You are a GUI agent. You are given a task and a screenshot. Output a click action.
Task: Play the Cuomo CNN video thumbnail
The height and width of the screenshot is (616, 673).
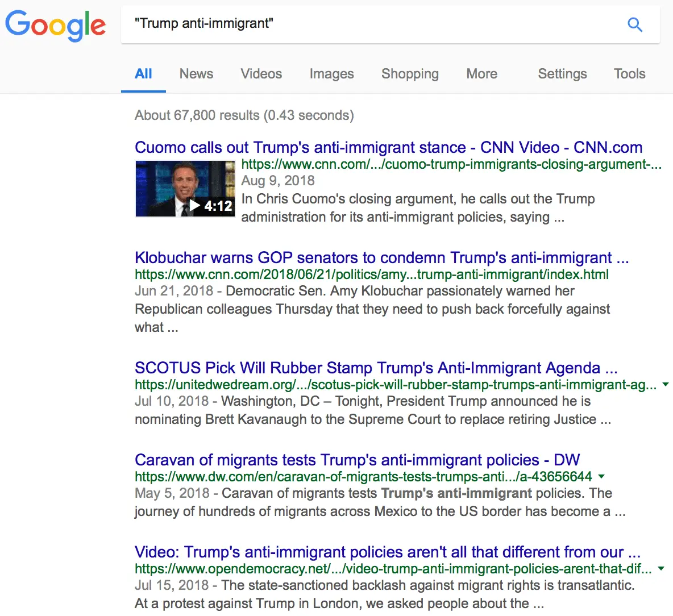[185, 189]
